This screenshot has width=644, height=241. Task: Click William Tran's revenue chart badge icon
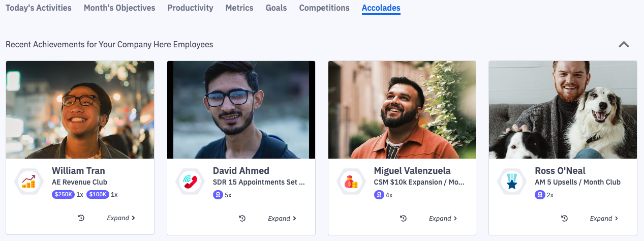point(28,182)
